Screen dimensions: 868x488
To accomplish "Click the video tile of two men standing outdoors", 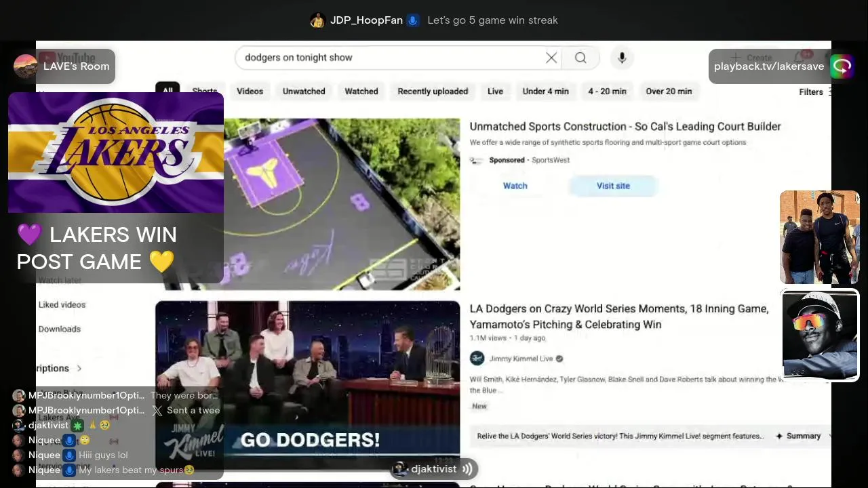I will [x=819, y=237].
